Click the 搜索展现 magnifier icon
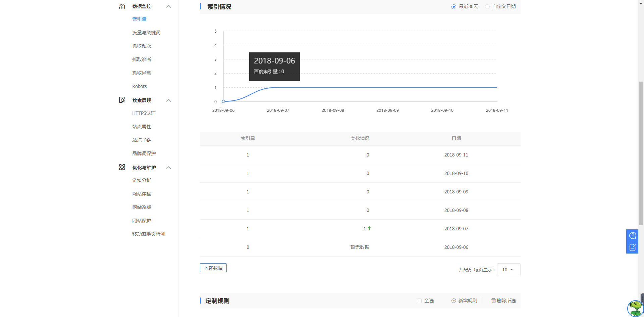This screenshot has width=644, height=317. (122, 100)
